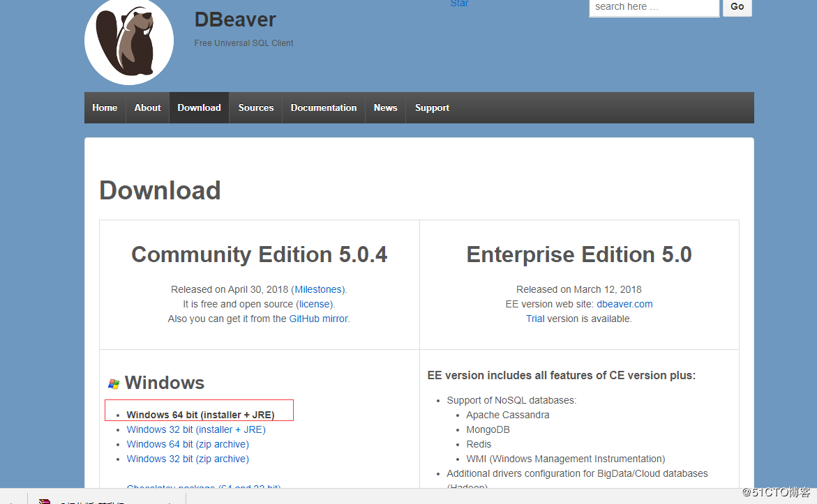
Task: Open the Home menu item
Action: 105,108
